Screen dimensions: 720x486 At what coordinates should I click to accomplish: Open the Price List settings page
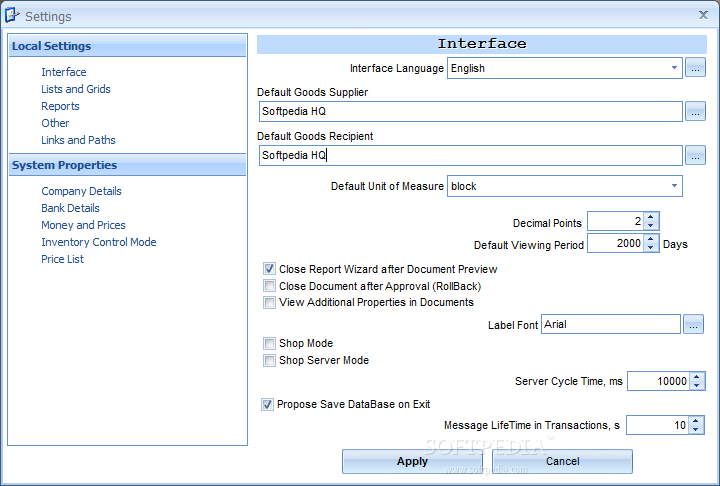coord(62,259)
